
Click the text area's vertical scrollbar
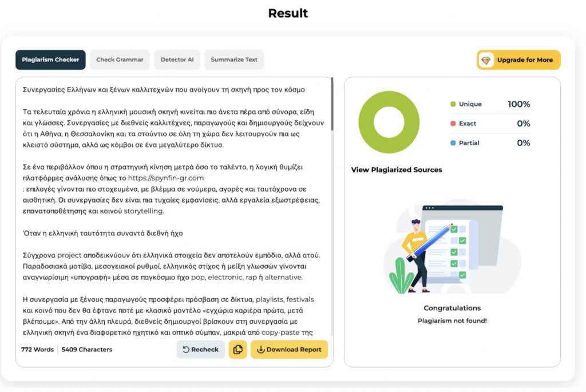332,104
